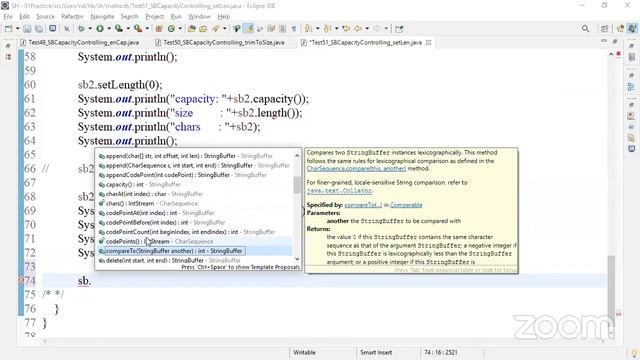Open java.text.Collator javadoc link
This screenshot has height=360, width=640.
pyautogui.click(x=339, y=191)
